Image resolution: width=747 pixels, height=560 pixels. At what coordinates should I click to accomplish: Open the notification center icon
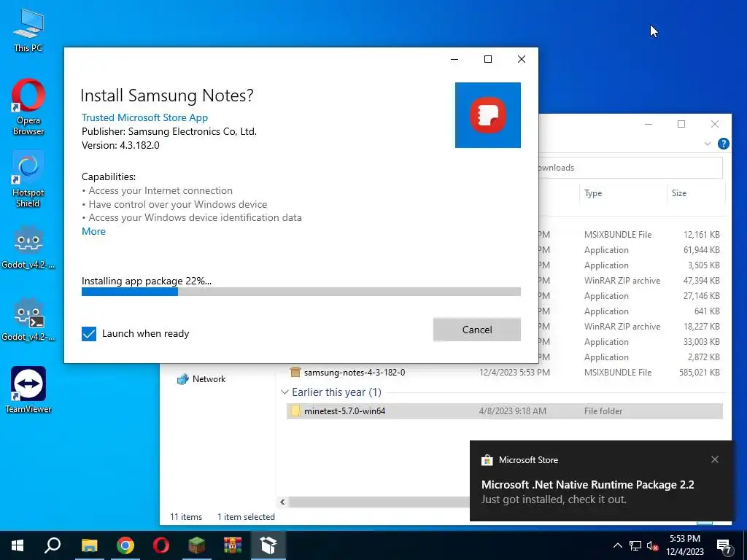click(x=724, y=545)
